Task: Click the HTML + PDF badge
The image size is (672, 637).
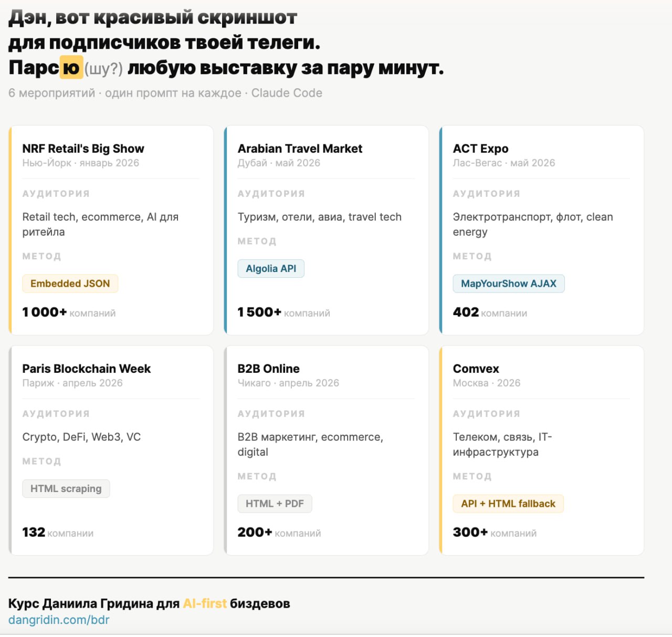Action: pos(275,504)
